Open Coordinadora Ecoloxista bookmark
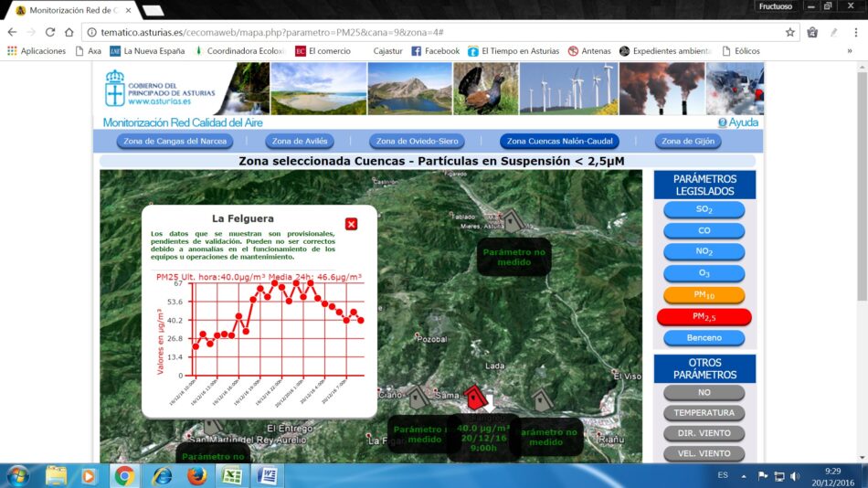 coord(239,51)
